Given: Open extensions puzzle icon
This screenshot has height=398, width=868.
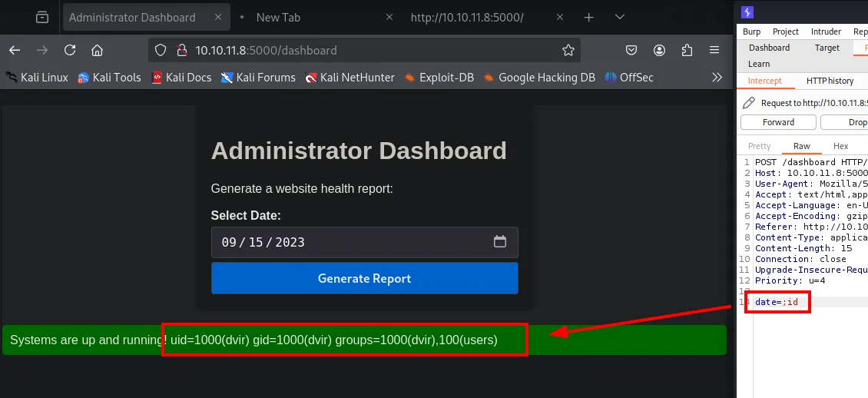Looking at the screenshot, I should [x=687, y=51].
